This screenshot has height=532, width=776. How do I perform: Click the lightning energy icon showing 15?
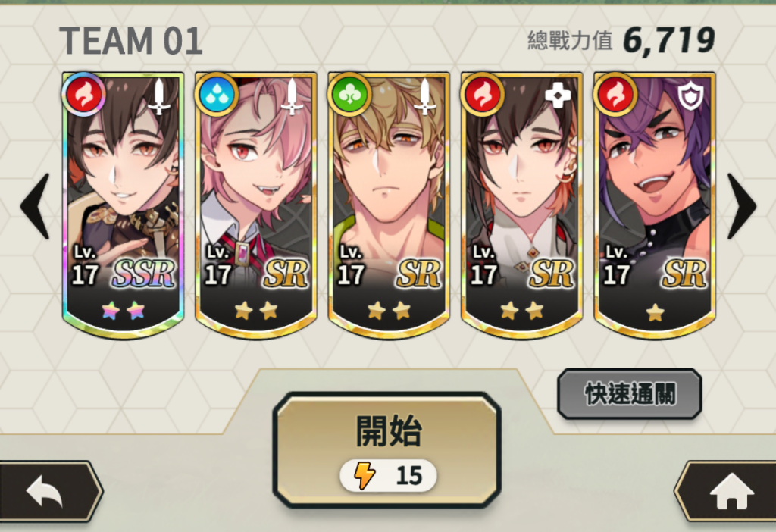click(x=365, y=475)
